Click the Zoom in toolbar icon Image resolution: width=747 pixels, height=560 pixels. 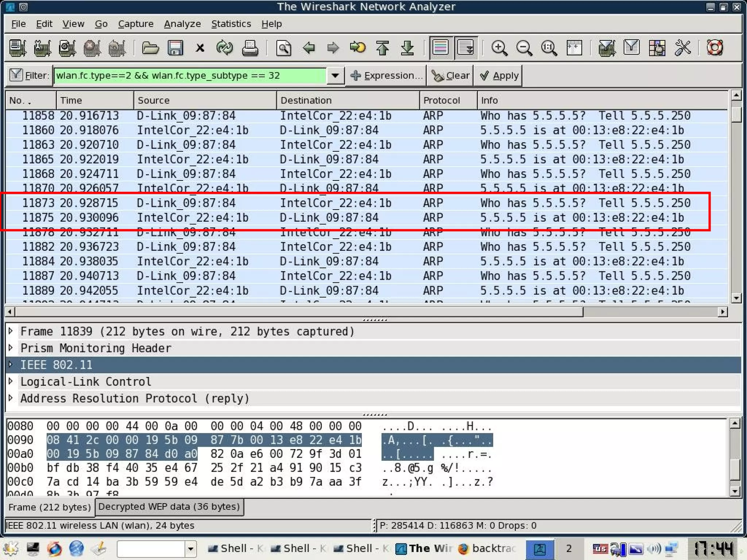coord(499,48)
